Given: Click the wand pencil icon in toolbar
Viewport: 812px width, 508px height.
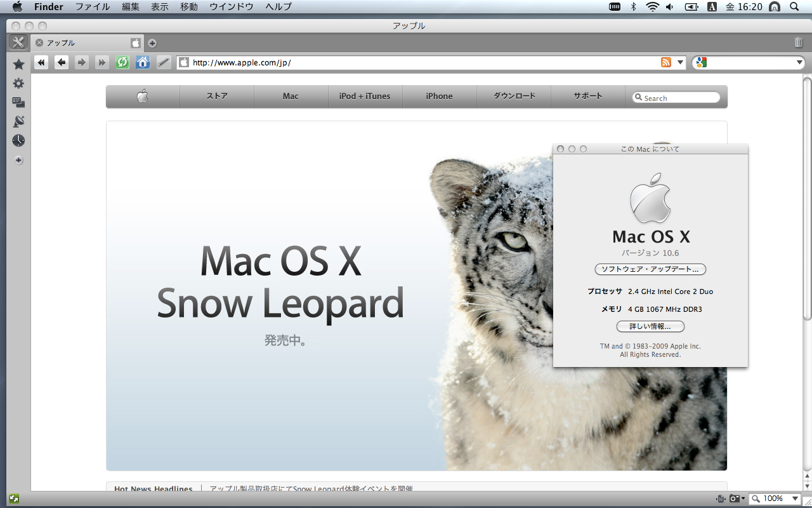Looking at the screenshot, I should tap(164, 62).
